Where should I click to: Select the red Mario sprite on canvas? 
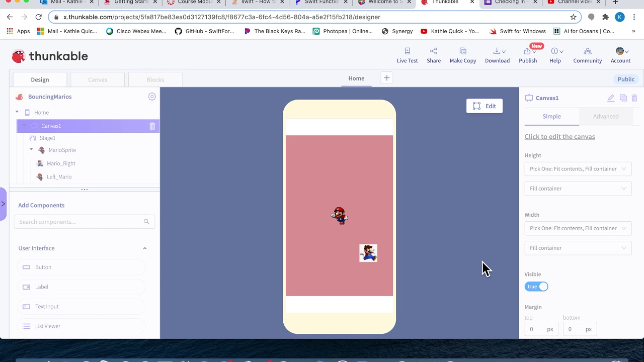340,215
